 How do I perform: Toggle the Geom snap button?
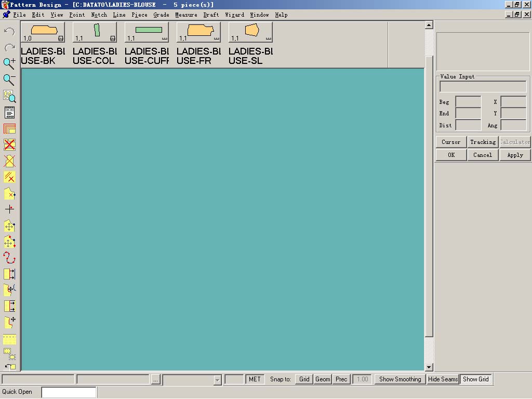point(323,379)
